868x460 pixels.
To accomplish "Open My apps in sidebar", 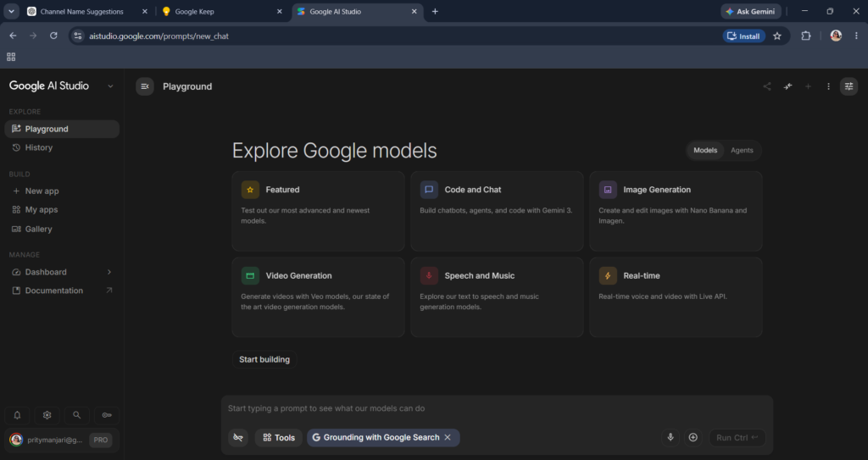I will [62, 210].
